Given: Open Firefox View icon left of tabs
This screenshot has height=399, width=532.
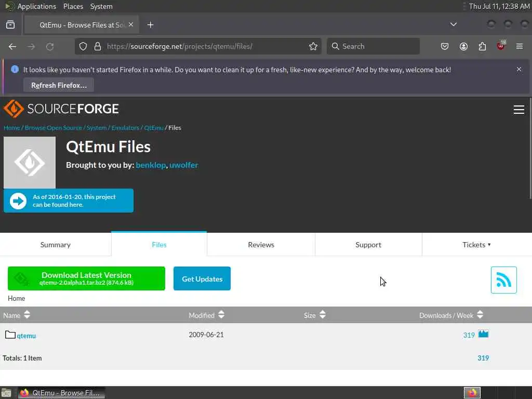Looking at the screenshot, I should 10,25.
